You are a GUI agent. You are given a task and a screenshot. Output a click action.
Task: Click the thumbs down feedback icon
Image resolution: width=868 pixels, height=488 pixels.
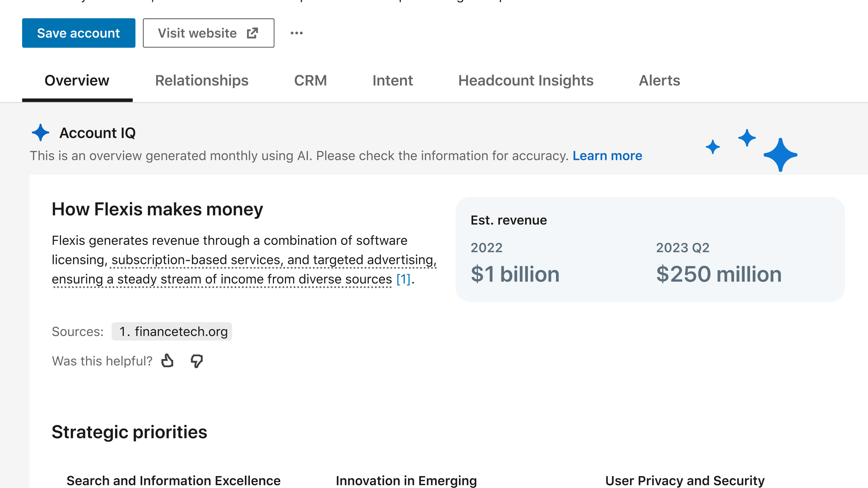pos(196,361)
